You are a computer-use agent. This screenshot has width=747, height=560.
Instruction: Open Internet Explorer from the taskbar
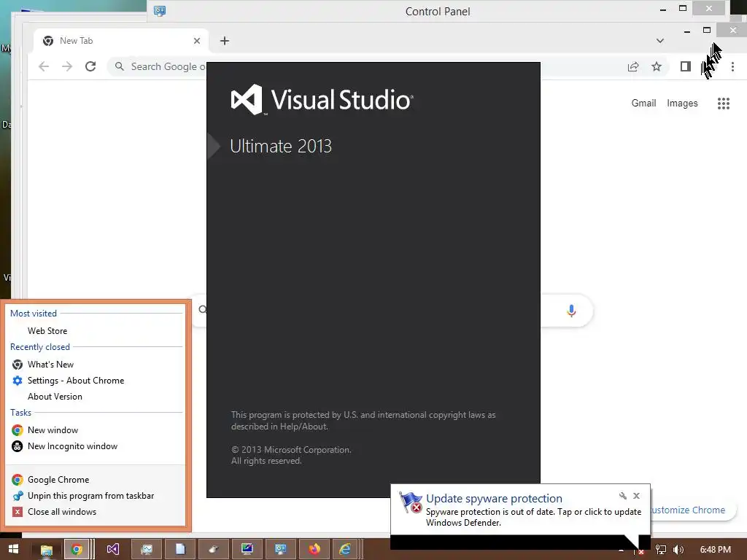345,550
